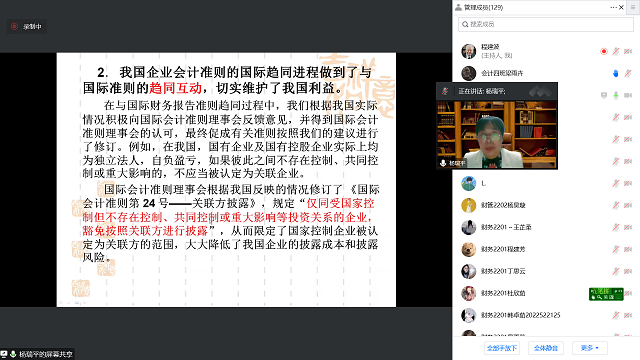Click the dog-avatar 财务2201 member's mic icon
The height and width of the screenshot is (360, 640).
pos(616,249)
